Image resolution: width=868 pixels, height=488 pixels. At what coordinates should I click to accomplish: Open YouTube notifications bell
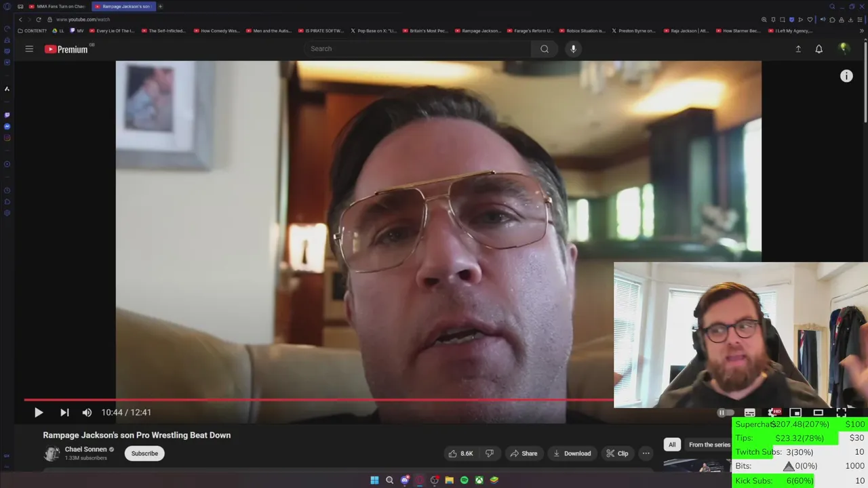[819, 49]
